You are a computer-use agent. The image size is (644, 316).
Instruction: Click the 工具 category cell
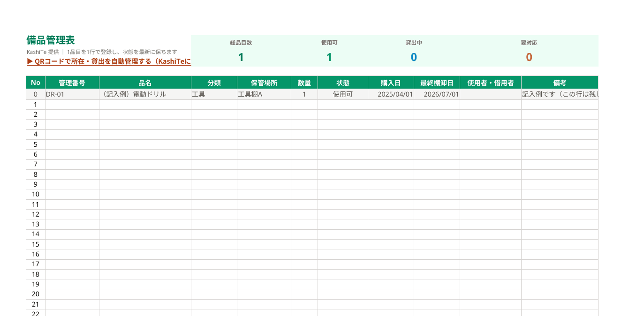pos(214,94)
